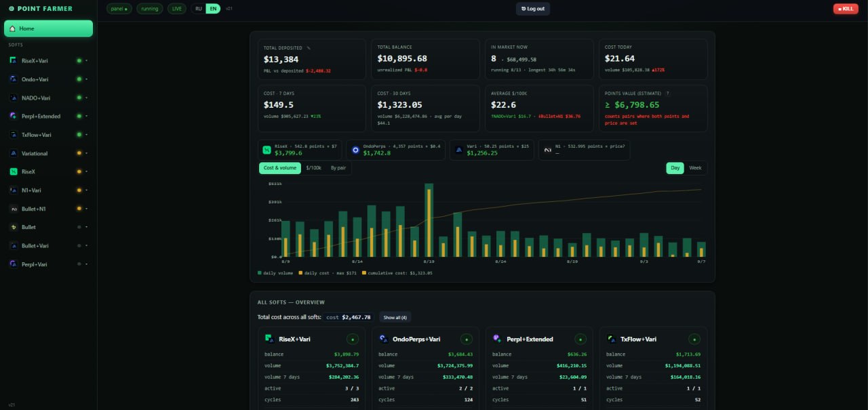This screenshot has height=410, width=868.
Task: Click the N1 icon in the points chip
Action: point(548,150)
